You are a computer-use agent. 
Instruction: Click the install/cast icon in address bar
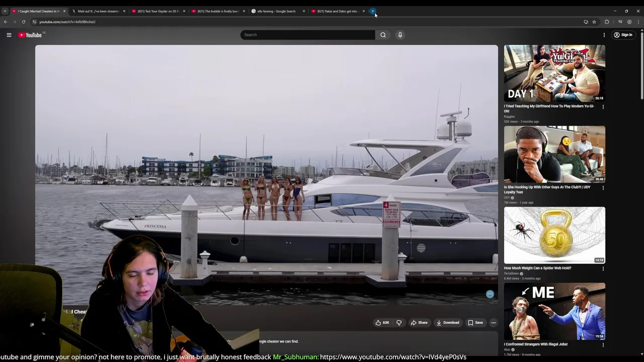586,22
